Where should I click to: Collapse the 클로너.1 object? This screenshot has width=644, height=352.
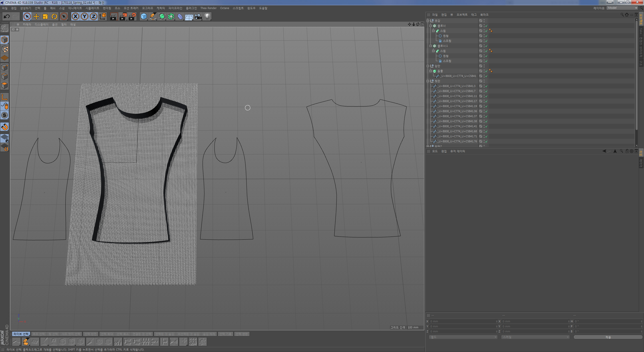click(x=430, y=46)
